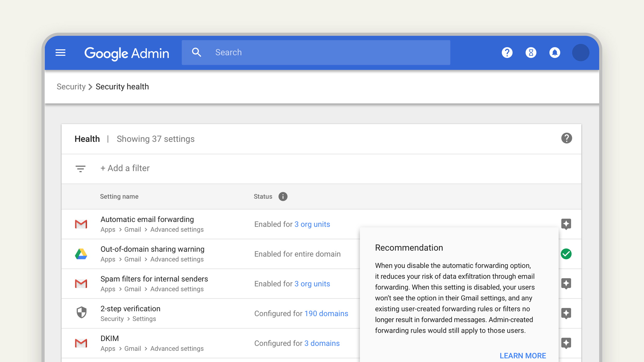Open the help icon in the header
Image resolution: width=644 pixels, height=362 pixels.
pyautogui.click(x=507, y=53)
